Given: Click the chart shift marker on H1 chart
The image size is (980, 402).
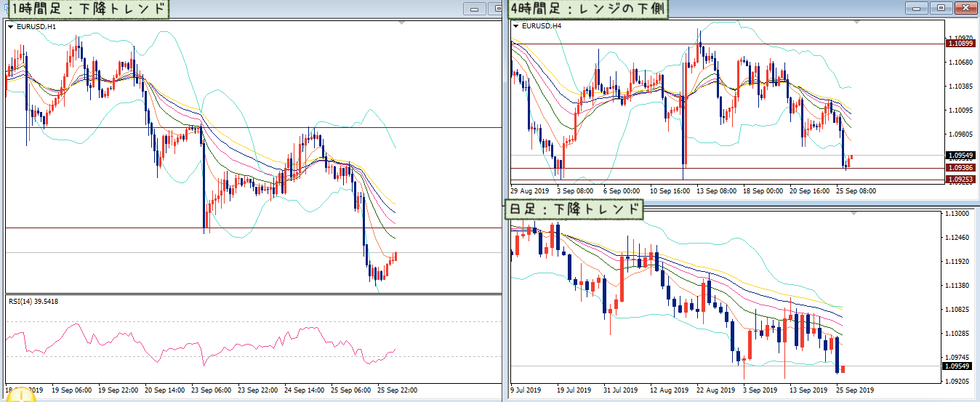Looking at the screenshot, I should (x=401, y=23).
